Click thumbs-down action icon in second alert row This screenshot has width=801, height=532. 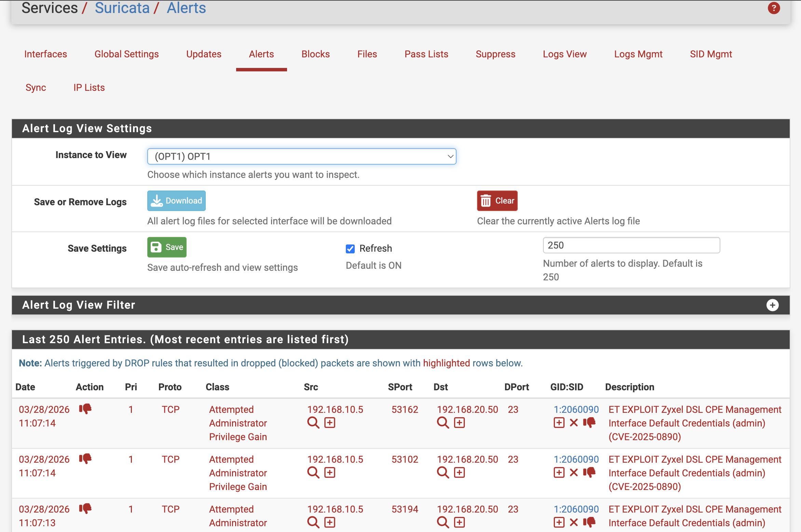tap(85, 459)
